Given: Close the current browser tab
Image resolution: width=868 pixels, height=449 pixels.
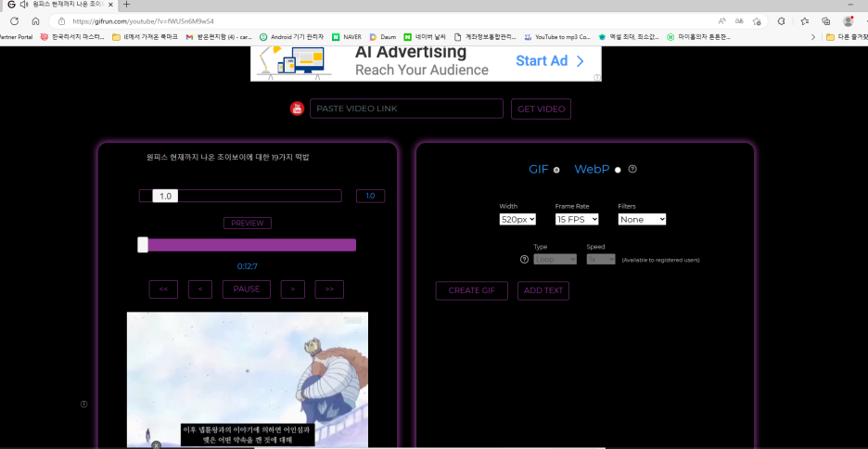Looking at the screenshot, I should 110,5.
